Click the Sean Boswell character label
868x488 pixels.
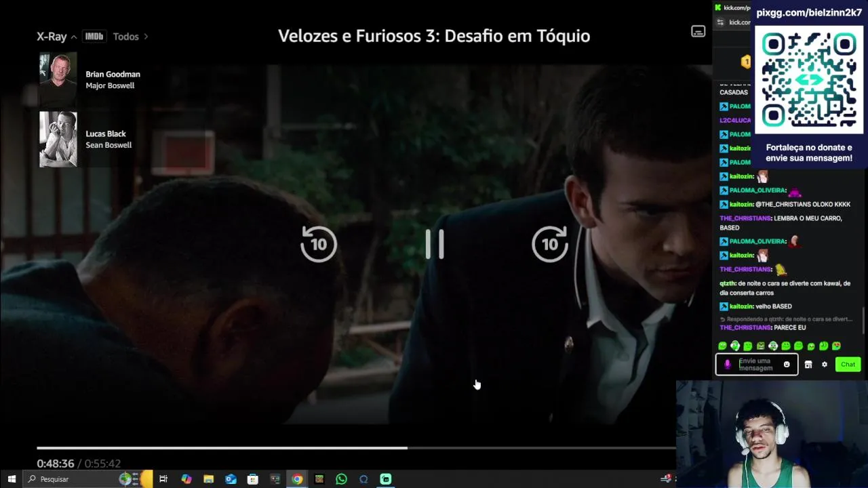click(108, 145)
